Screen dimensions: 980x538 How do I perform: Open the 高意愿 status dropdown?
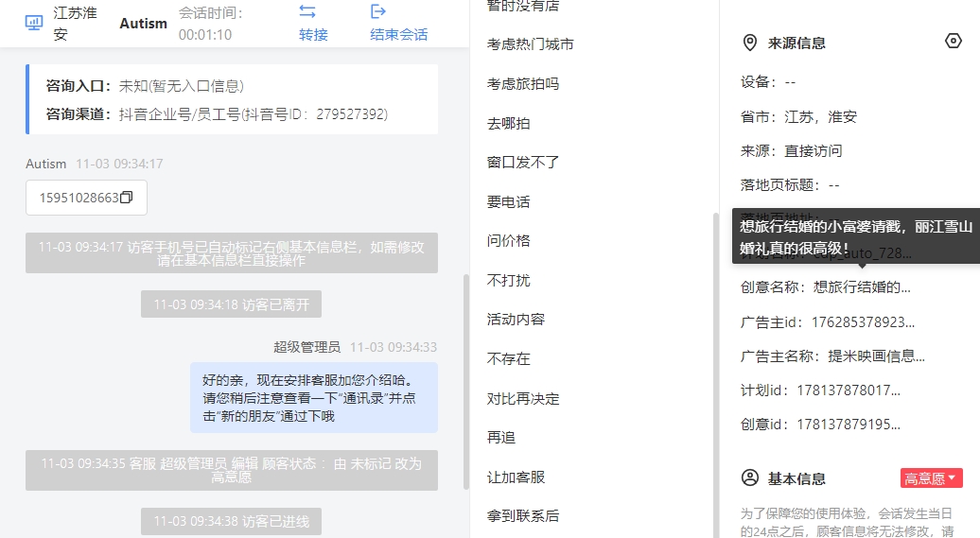(931, 478)
